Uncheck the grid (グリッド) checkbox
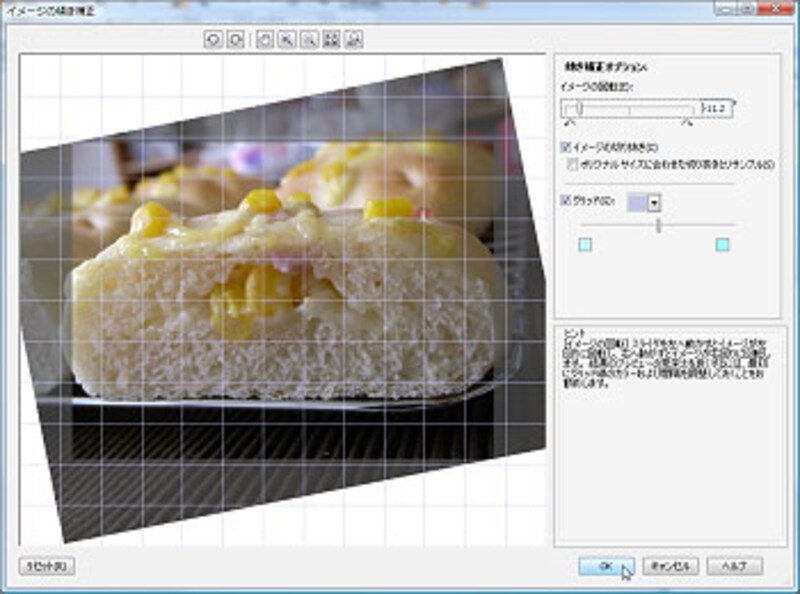Viewport: 800px width, 594px height. pyautogui.click(x=566, y=202)
